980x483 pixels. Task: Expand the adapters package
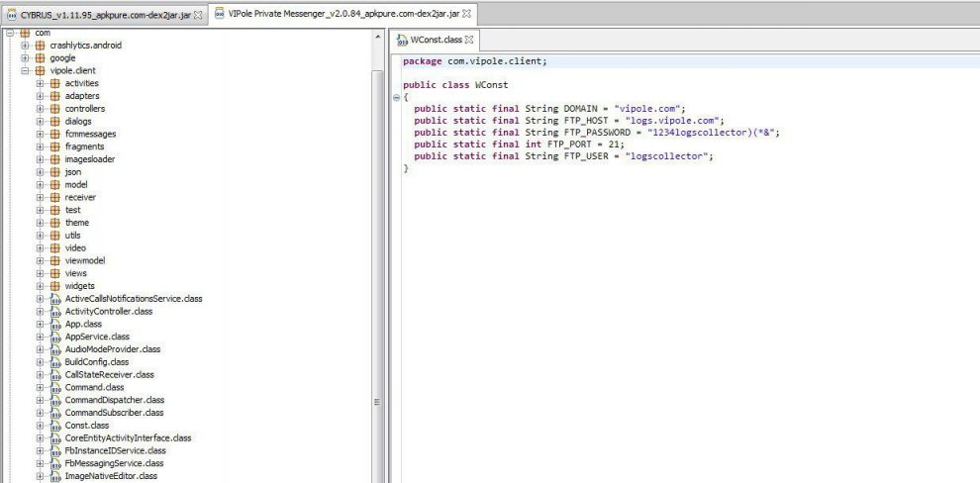pos(40,96)
